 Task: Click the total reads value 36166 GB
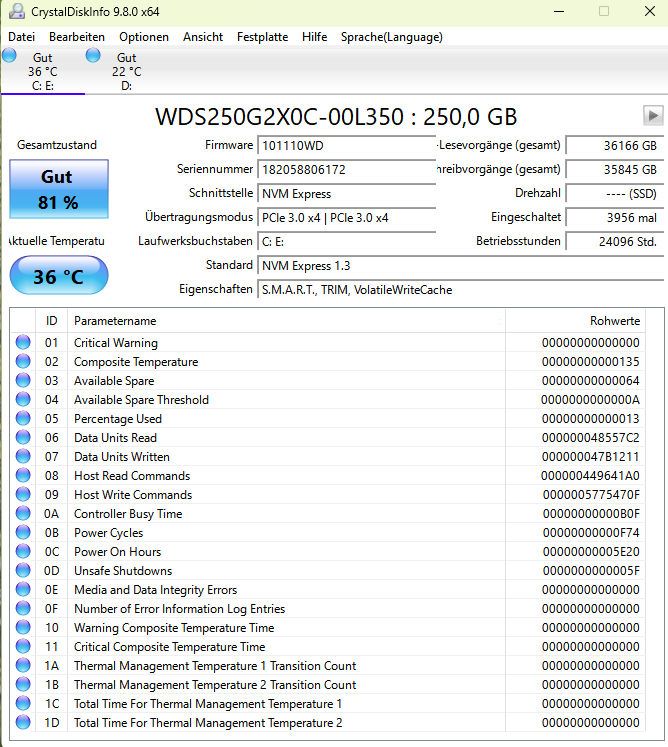(x=615, y=145)
